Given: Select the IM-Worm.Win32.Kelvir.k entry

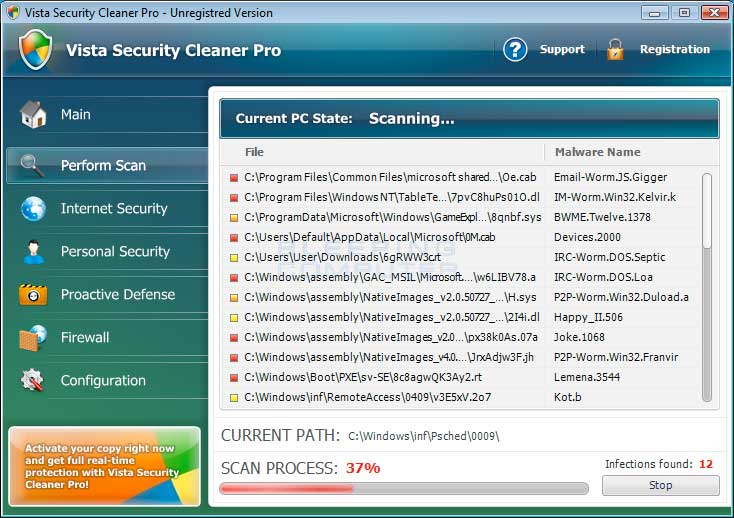Looking at the screenshot, I should 615,197.
